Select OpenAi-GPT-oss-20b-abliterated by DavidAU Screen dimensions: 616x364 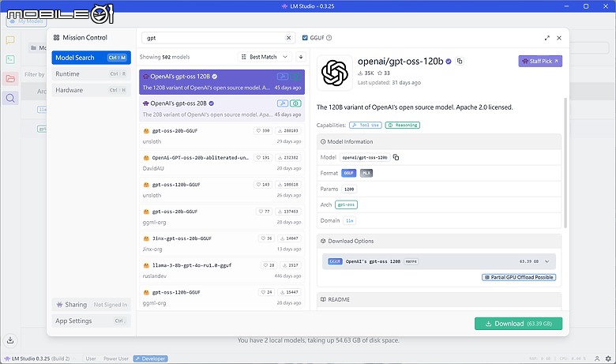pos(222,163)
